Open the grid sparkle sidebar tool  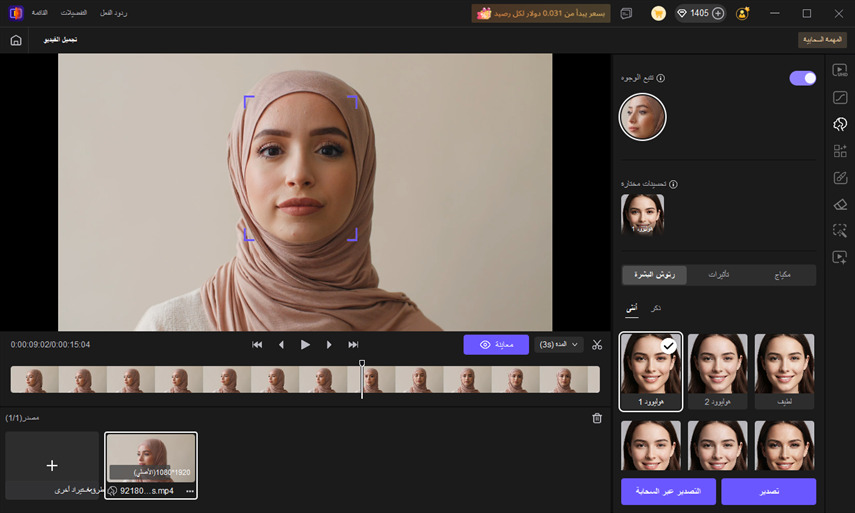tap(840, 151)
